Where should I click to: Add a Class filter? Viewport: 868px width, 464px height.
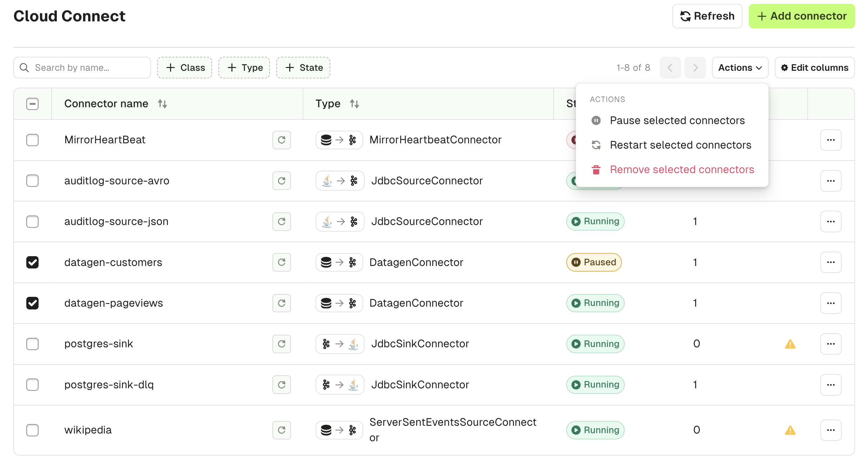pos(184,68)
